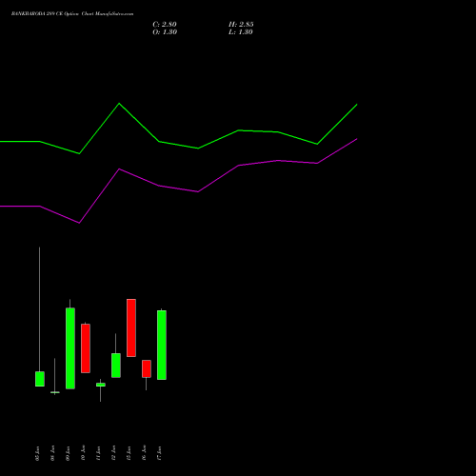
Task: Select the open value O: 1.30
Action: (165, 32)
